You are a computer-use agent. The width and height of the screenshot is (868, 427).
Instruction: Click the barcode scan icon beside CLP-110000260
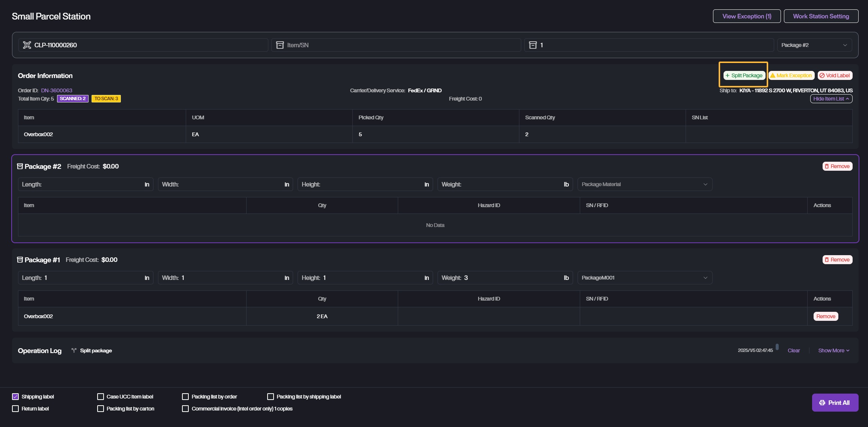pyautogui.click(x=27, y=45)
